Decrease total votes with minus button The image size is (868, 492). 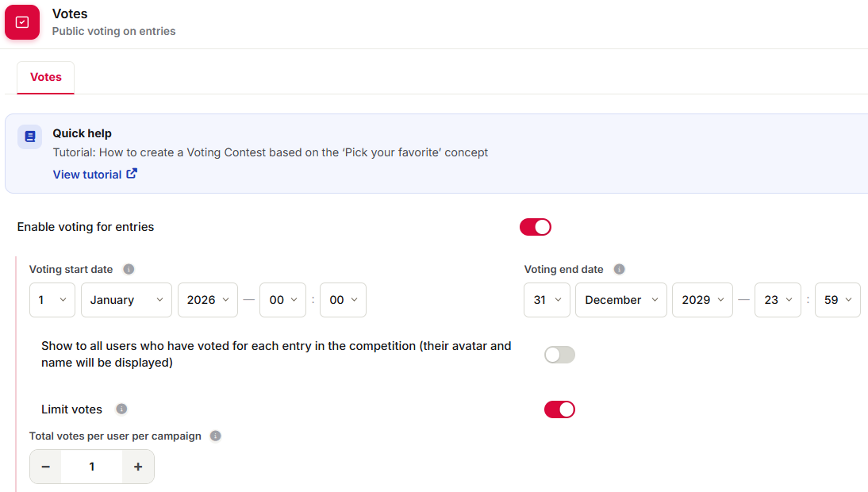click(46, 467)
